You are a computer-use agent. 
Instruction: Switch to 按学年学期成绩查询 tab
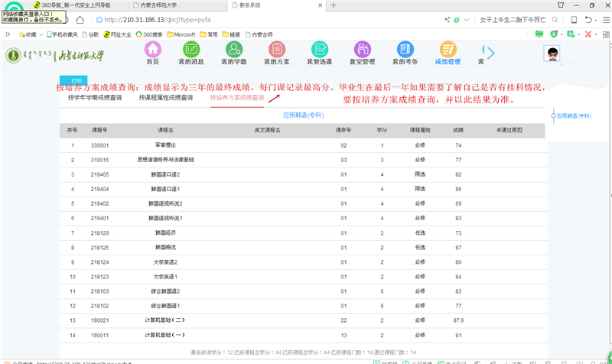coord(95,98)
